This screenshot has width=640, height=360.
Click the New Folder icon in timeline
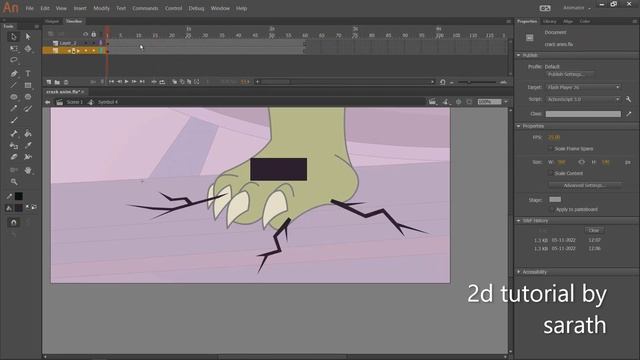57,82
